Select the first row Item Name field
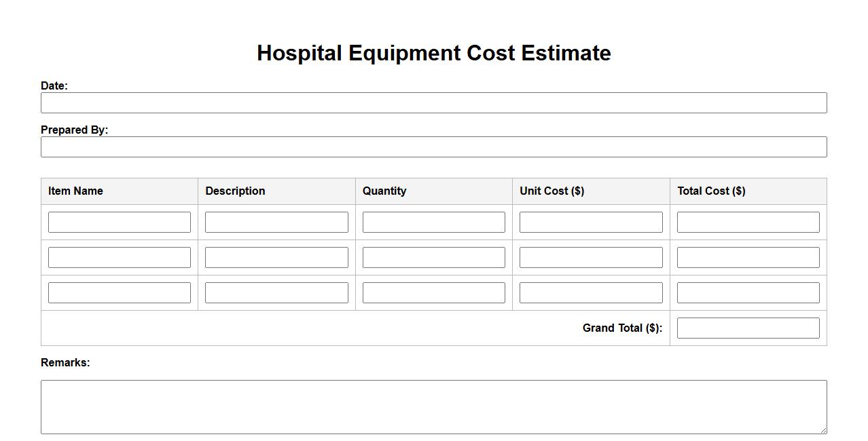The image size is (868, 441). [x=120, y=223]
